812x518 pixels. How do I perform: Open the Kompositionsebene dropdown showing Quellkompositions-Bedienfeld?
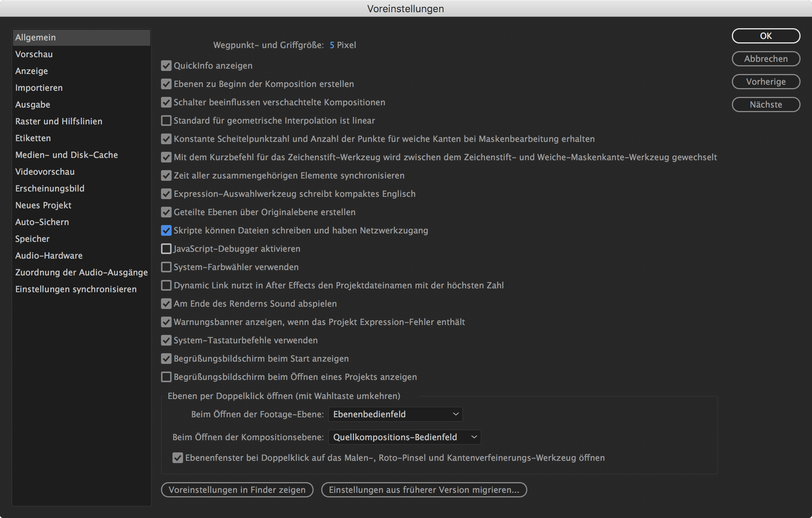404,437
